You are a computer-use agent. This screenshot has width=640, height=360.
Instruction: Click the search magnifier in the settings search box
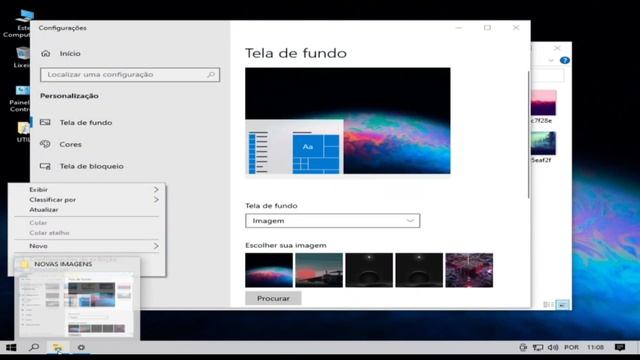[211, 75]
